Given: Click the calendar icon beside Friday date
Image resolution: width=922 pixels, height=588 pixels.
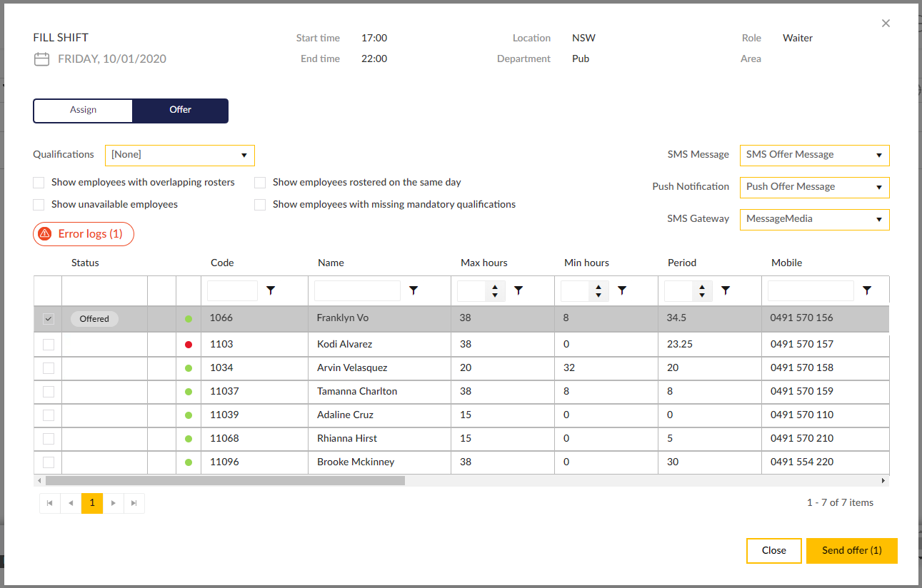Looking at the screenshot, I should point(41,59).
